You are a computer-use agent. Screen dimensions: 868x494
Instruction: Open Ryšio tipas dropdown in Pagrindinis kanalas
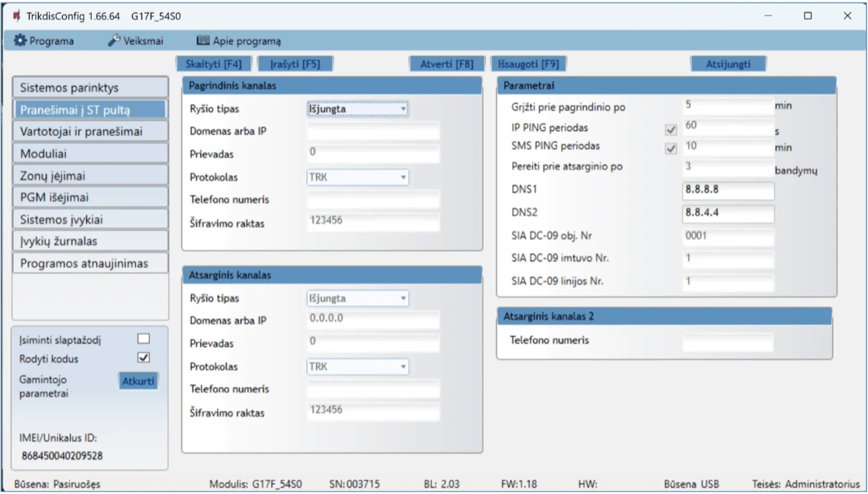(357, 109)
